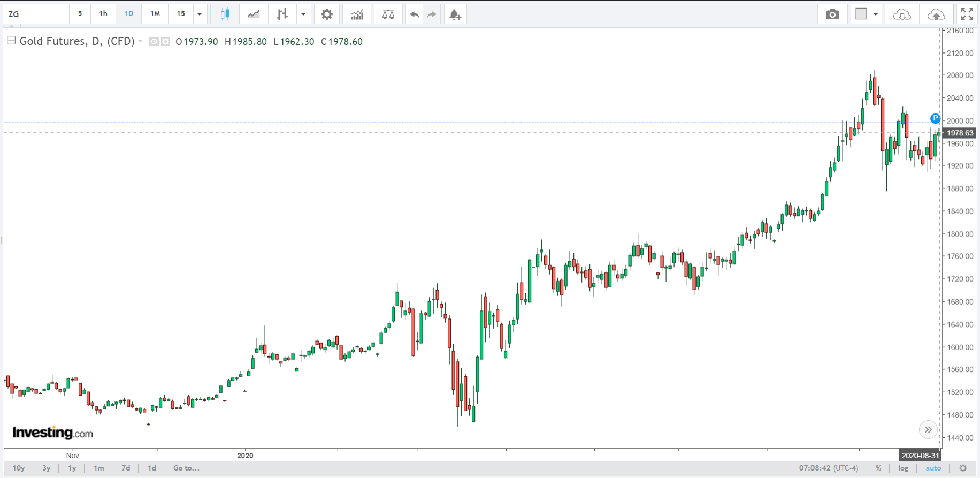Redo the chart action
Viewport: 980px width, 478px height.
click(x=432, y=14)
